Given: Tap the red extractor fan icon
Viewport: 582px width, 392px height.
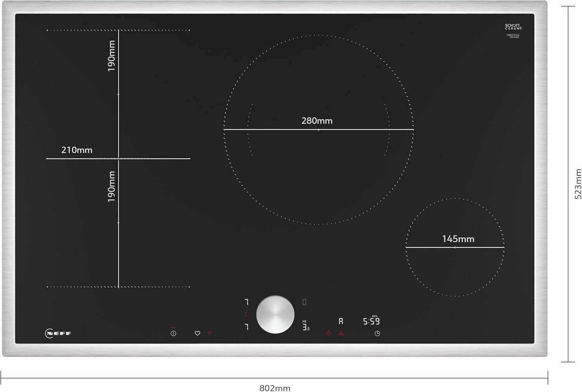Looking at the screenshot, I should pyautogui.click(x=341, y=333).
